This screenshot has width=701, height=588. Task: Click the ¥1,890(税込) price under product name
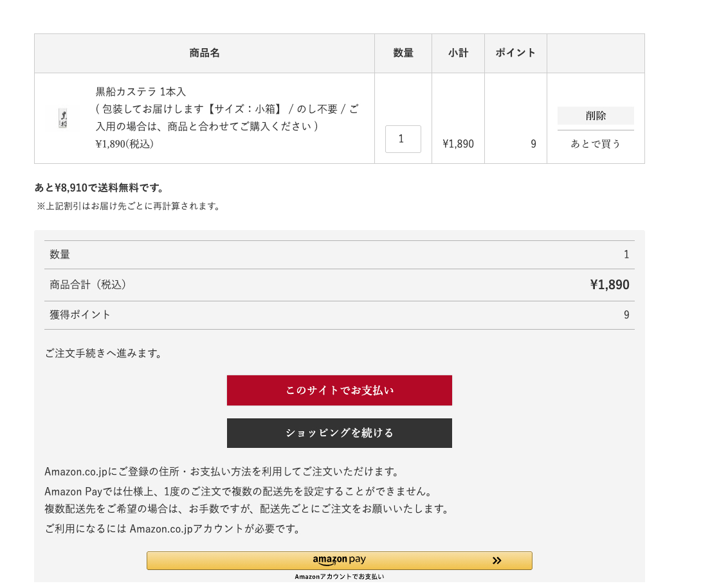[124, 144]
